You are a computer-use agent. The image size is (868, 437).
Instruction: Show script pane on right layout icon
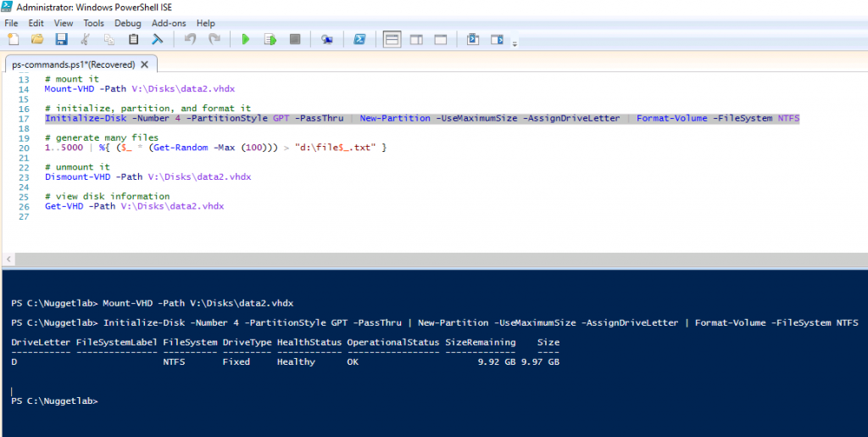coord(416,39)
